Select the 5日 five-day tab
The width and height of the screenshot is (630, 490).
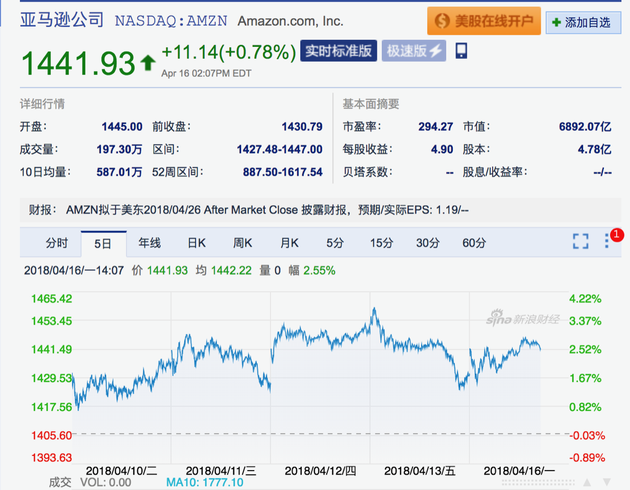tap(103, 244)
